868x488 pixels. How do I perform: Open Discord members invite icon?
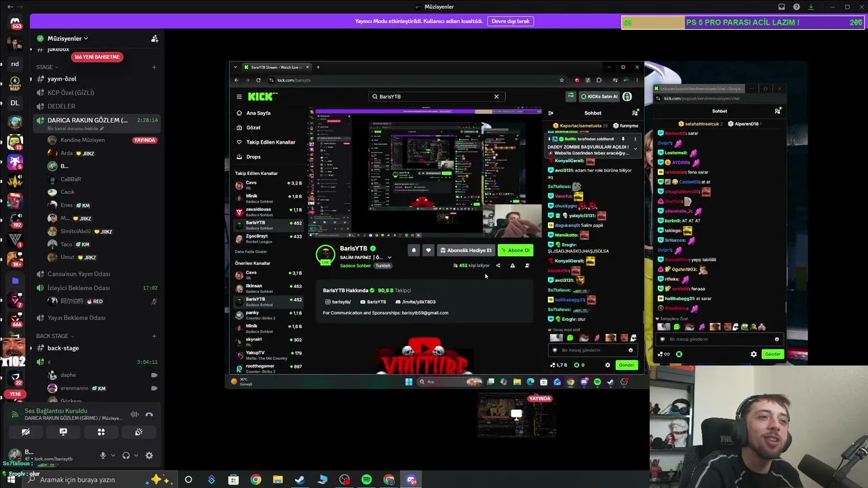(x=155, y=39)
